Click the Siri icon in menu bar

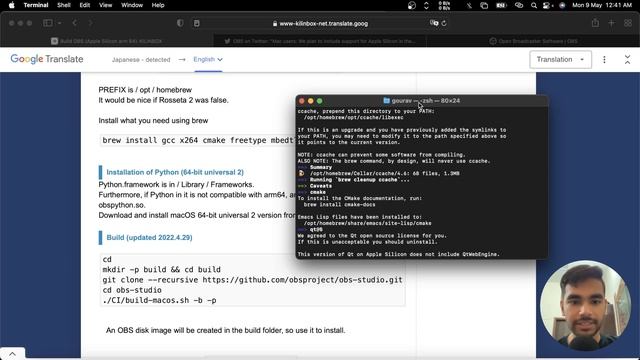coord(562,5)
